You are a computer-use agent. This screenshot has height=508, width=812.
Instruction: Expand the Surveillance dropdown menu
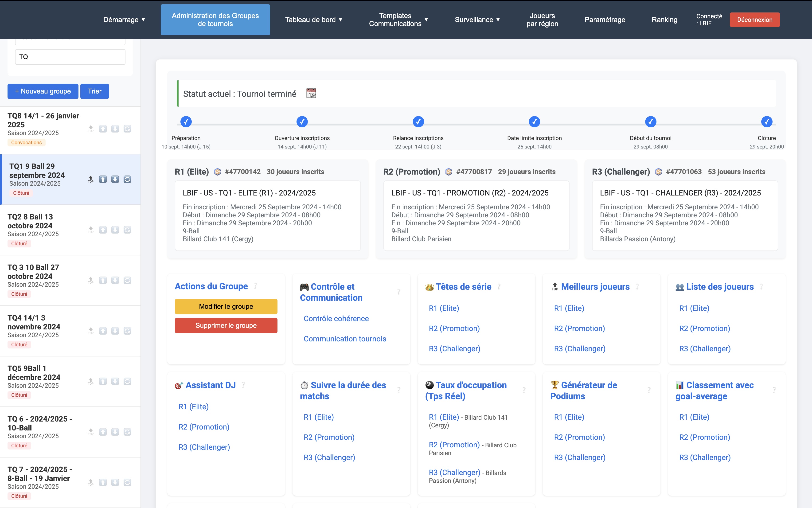point(477,20)
